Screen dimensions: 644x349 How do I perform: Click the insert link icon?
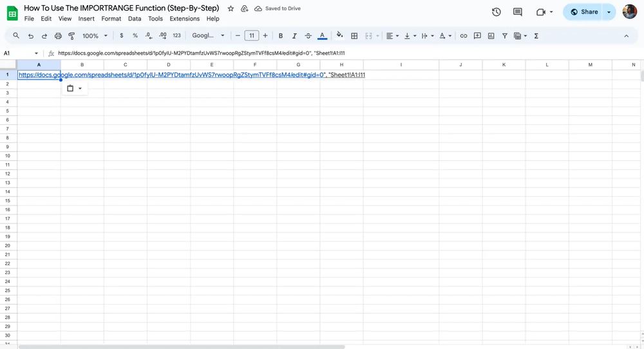pyautogui.click(x=463, y=36)
